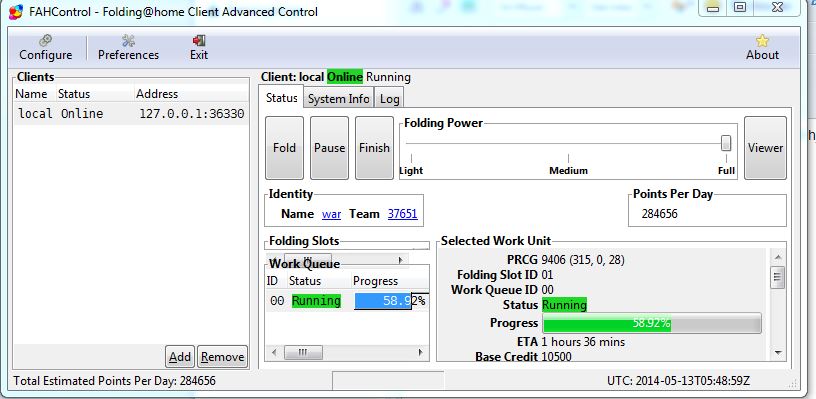This screenshot has width=816, height=399.
Task: Click the Work Queue Progress column header
Action: click(389, 281)
